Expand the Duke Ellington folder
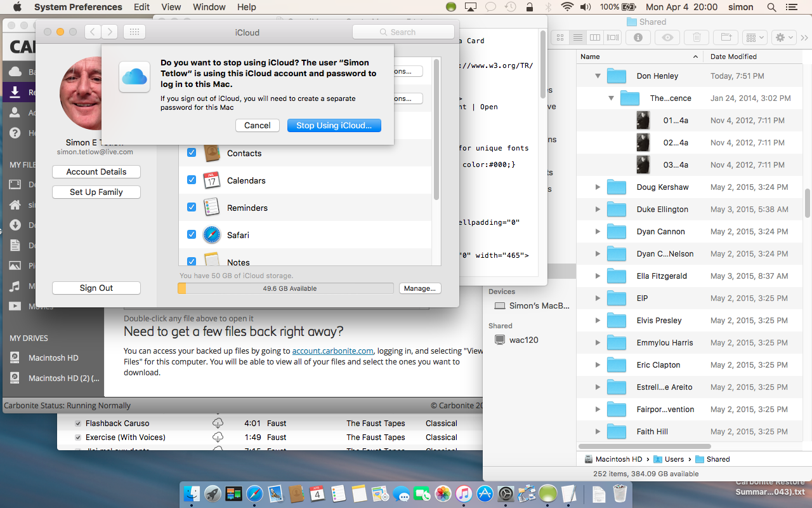 (x=598, y=210)
